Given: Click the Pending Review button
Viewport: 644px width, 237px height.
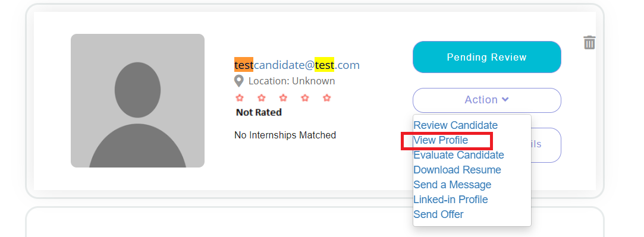Looking at the screenshot, I should (486, 57).
